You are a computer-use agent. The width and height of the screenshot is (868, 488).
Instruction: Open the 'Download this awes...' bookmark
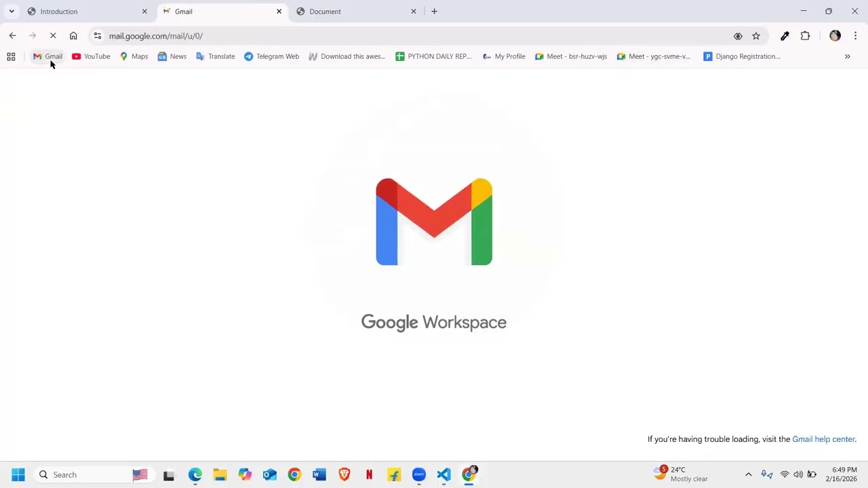click(347, 57)
